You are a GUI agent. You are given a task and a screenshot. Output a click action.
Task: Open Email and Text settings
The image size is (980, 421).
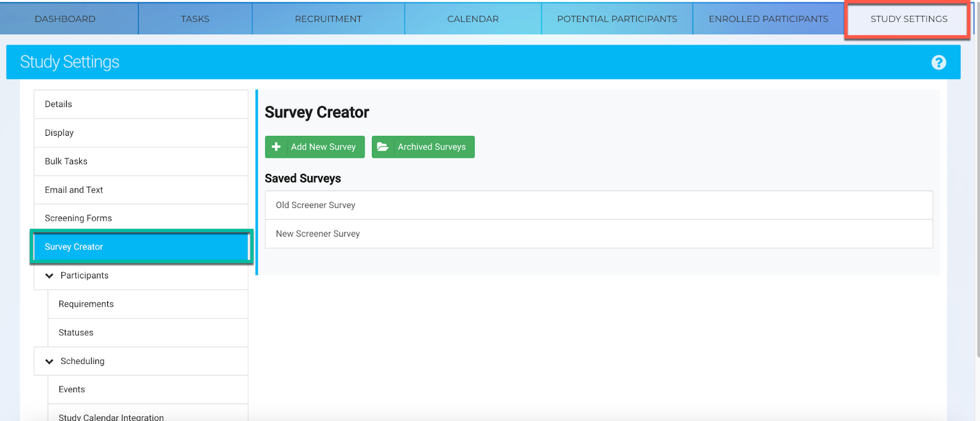click(73, 190)
